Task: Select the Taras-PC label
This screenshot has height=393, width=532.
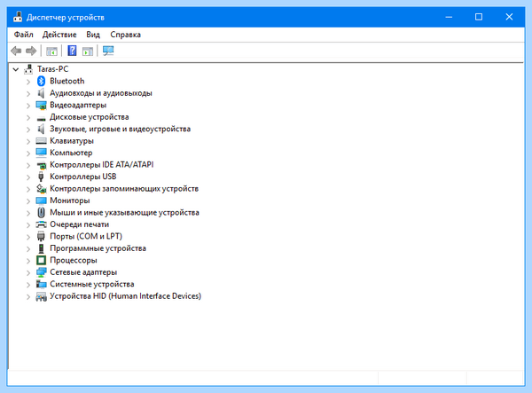Action: click(x=52, y=69)
